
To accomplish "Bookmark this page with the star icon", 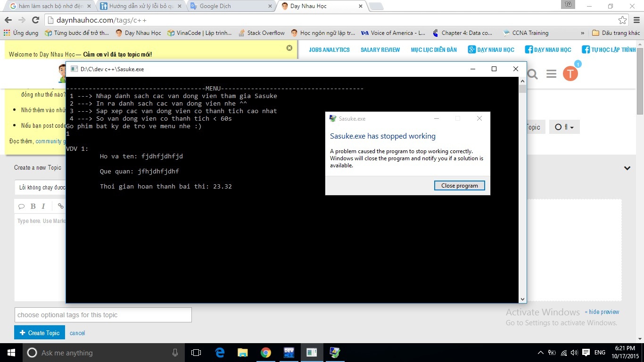I will tap(622, 20).
